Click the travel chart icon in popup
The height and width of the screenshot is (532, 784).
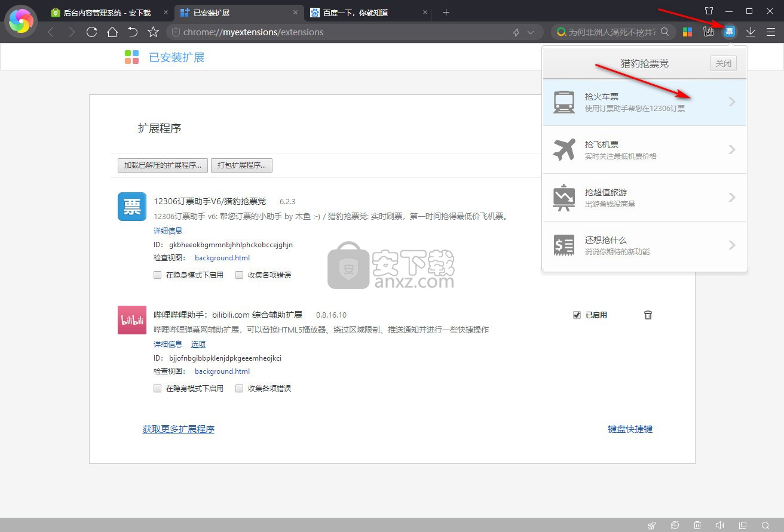click(x=564, y=198)
